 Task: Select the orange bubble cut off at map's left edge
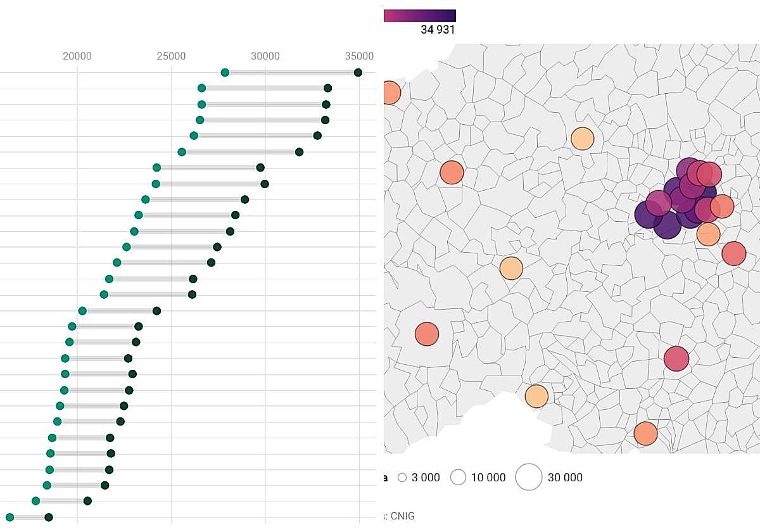click(x=391, y=93)
